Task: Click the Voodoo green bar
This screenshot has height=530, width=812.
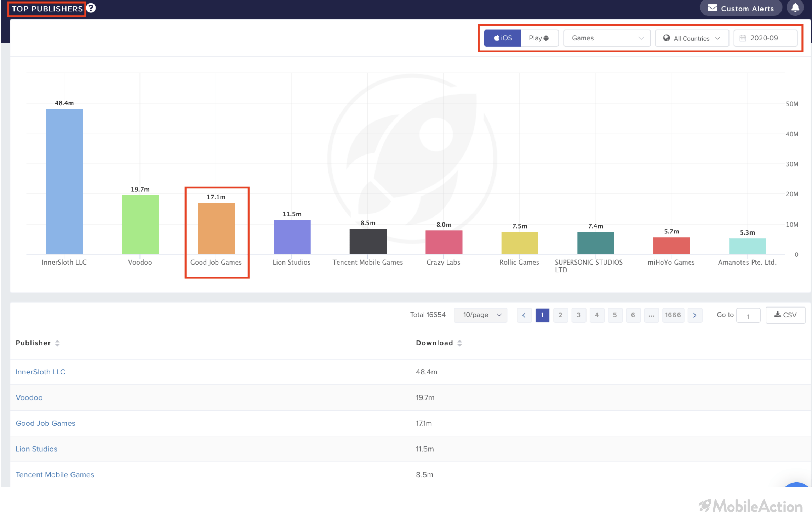Action: coord(140,224)
